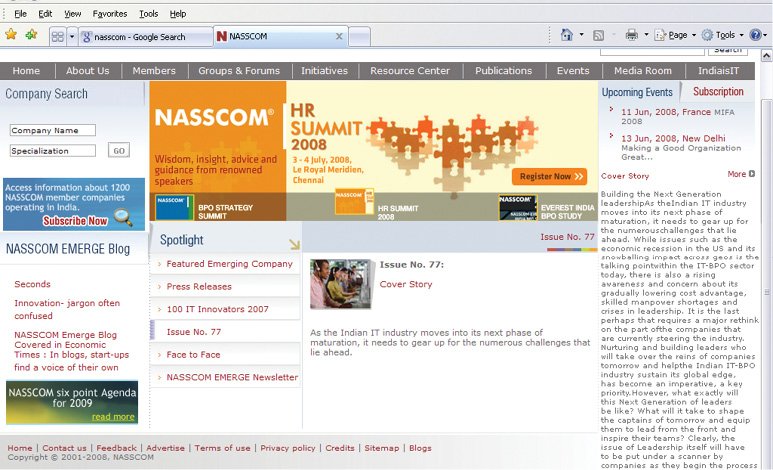Open the 13 Jun, 2008, New Delhi event
Image resolution: width=773 pixels, height=470 pixels.
673,138
